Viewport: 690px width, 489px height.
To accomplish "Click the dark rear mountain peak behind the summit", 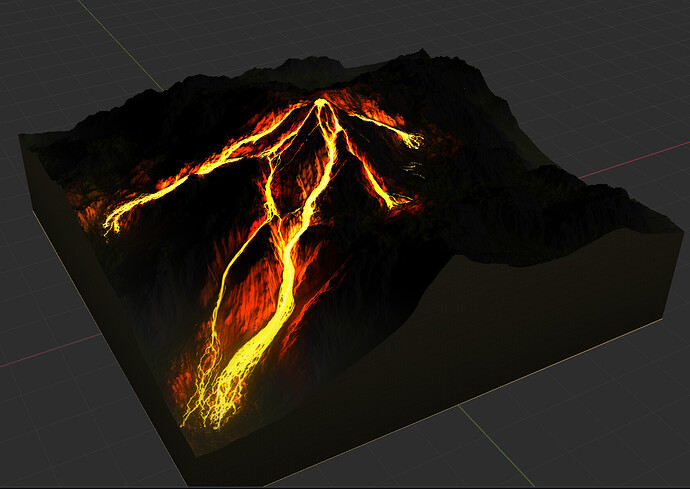I will (x=315, y=62).
